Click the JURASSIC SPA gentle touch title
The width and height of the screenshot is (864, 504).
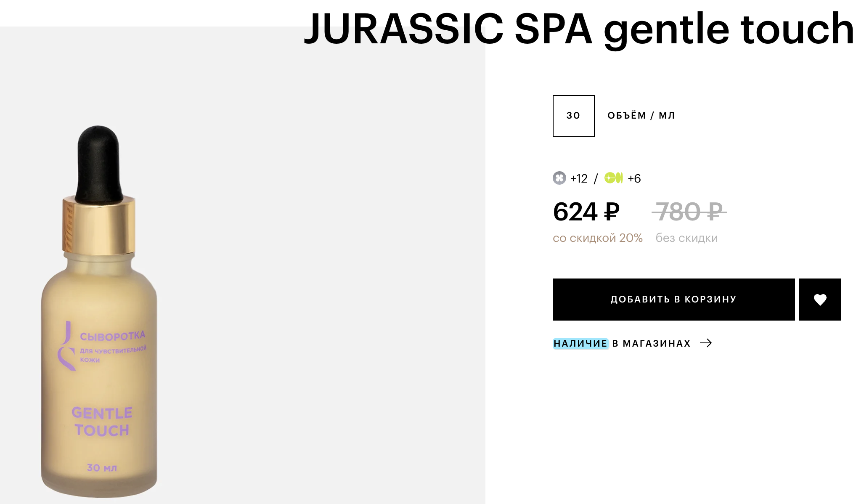pos(578,29)
